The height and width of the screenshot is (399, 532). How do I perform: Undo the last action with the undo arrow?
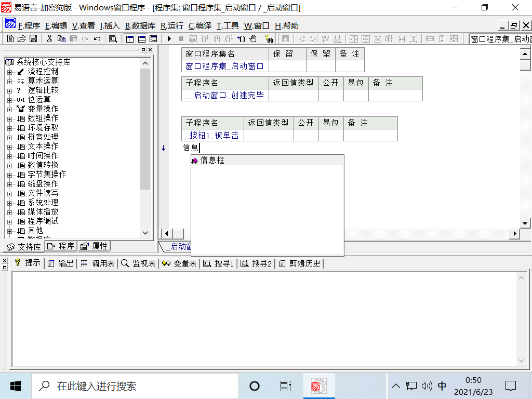point(97,38)
